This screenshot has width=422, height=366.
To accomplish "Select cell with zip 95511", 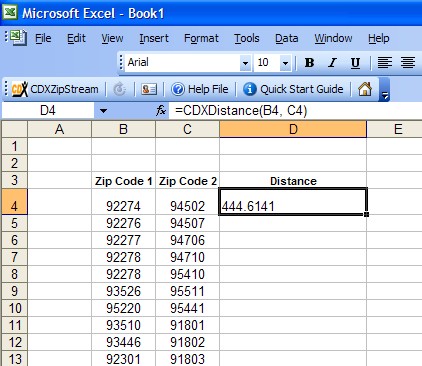I will coord(187,291).
